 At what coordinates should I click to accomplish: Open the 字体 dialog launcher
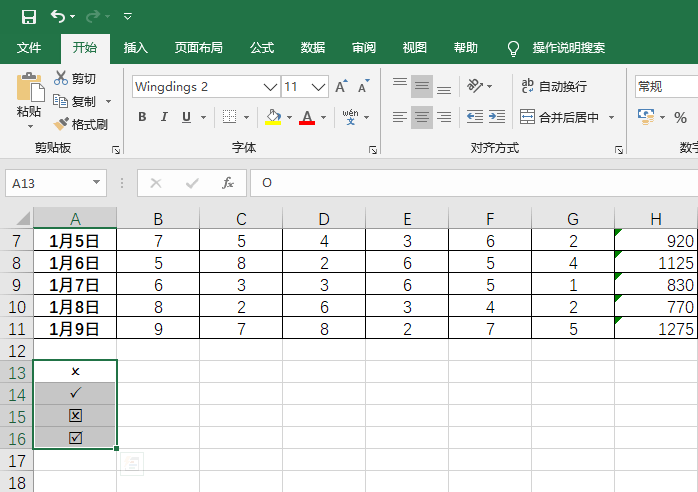click(x=373, y=150)
